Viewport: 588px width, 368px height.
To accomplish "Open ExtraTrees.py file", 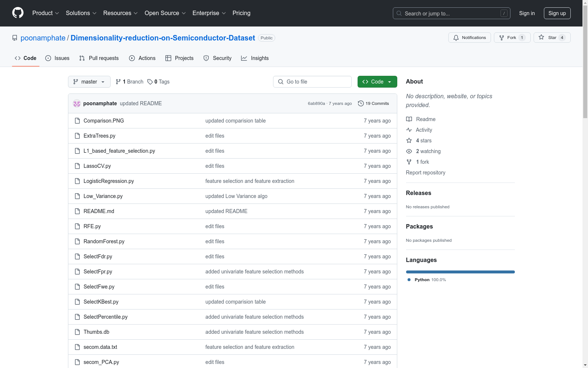I will point(99,136).
